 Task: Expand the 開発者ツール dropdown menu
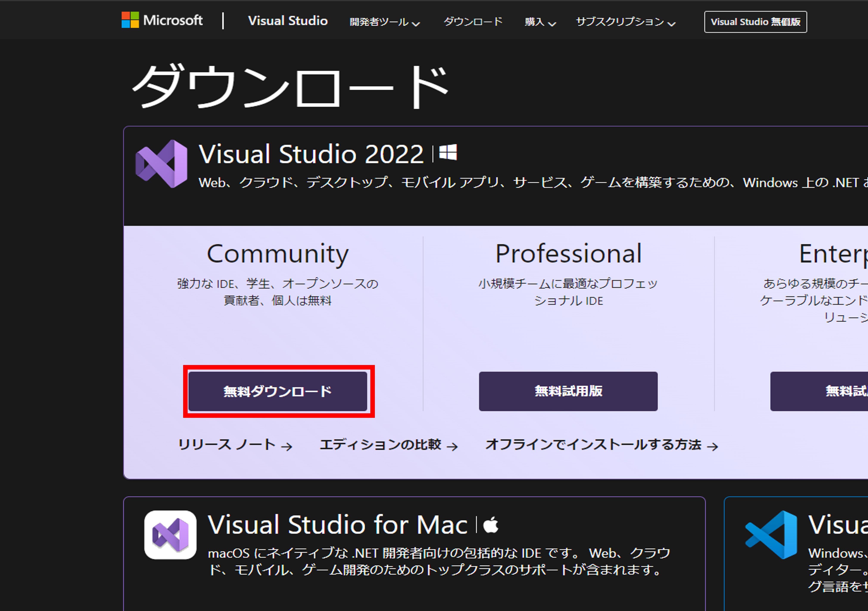pyautogui.click(x=385, y=22)
